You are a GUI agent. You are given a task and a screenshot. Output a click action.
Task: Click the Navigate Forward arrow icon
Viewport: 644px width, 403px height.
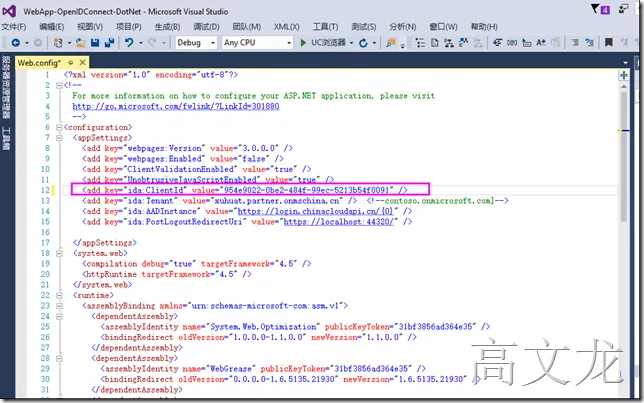click(37, 43)
